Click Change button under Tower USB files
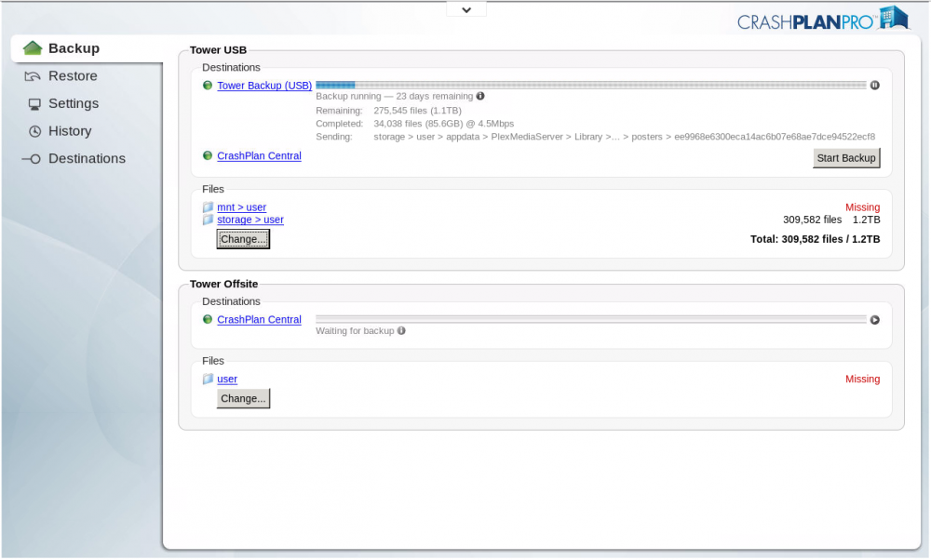Viewport: 931px width, 560px height. [x=243, y=239]
